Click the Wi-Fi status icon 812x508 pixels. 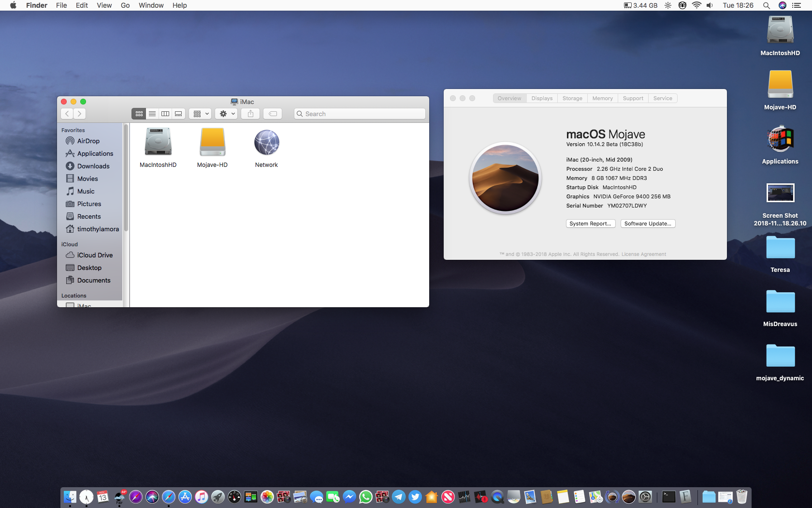tap(696, 5)
